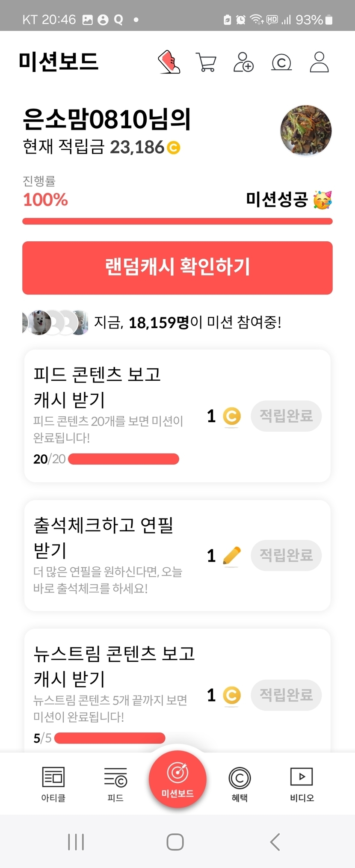Tap the mission progress bar at 100%
355x868 pixels.
click(177, 221)
